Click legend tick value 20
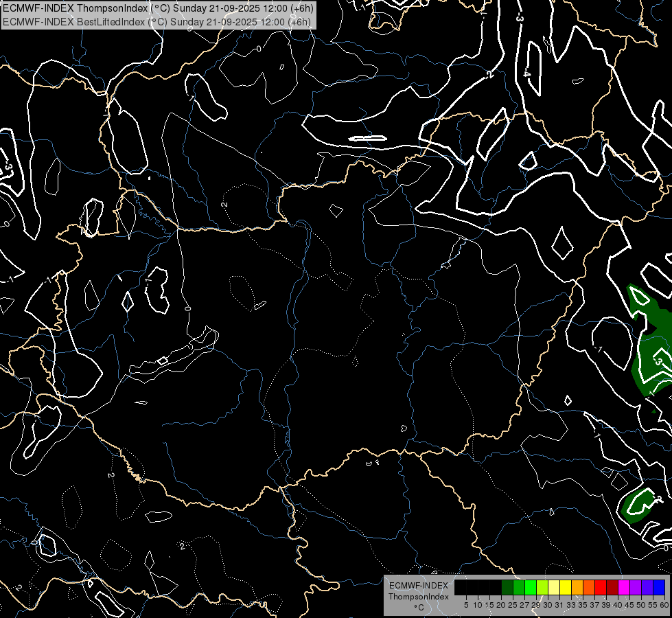The height and width of the screenshot is (618, 672). point(501,605)
